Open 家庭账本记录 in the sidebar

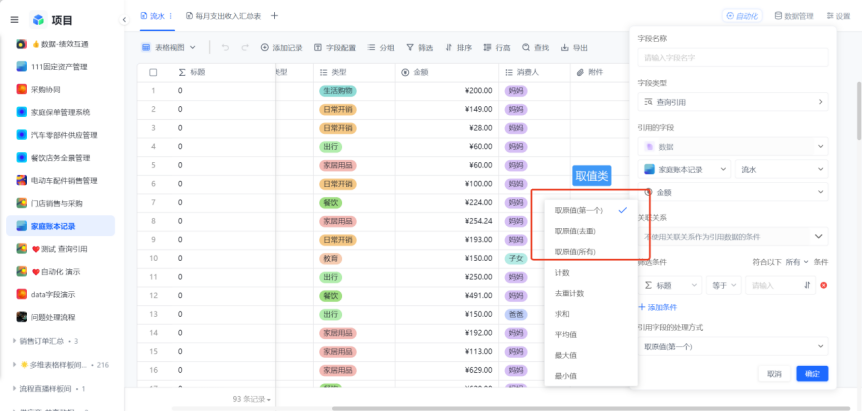[60, 226]
